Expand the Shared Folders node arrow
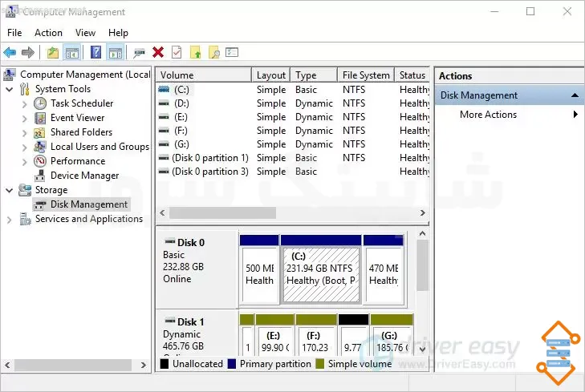 click(25, 133)
